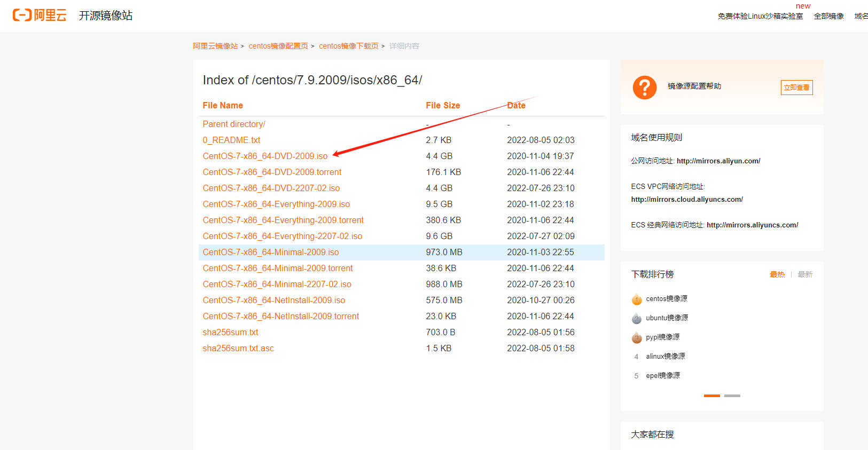Download CentOS-7-x86_64-Everything-2009.iso
The image size is (868, 450).
pos(276,204)
